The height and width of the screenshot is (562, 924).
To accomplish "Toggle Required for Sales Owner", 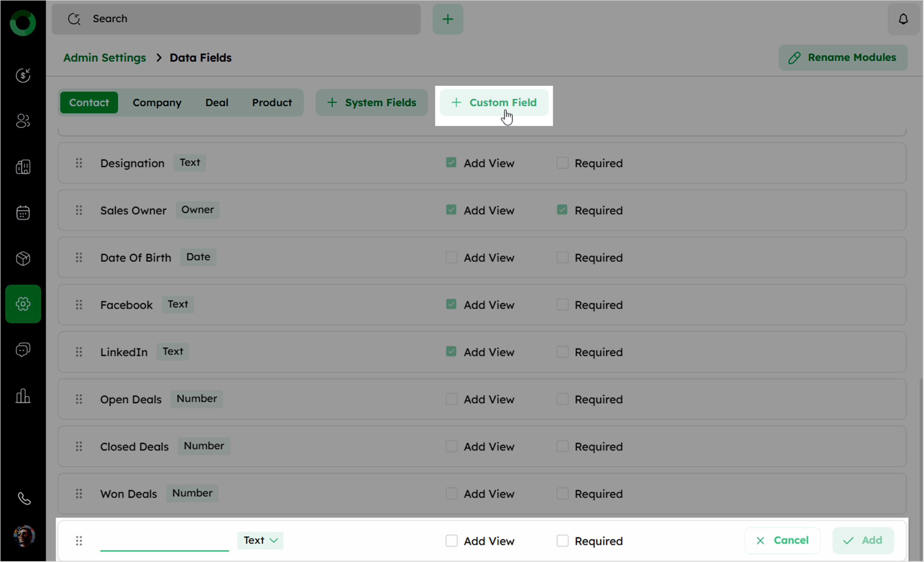I will click(x=562, y=210).
